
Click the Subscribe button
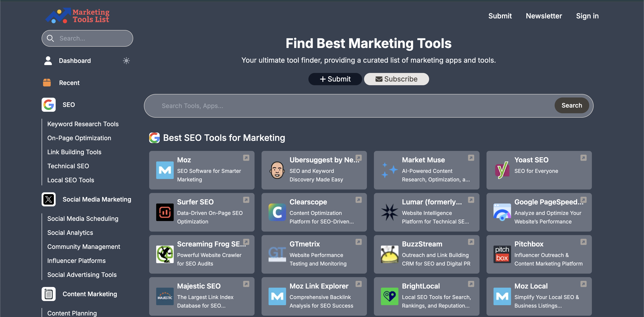pos(396,79)
